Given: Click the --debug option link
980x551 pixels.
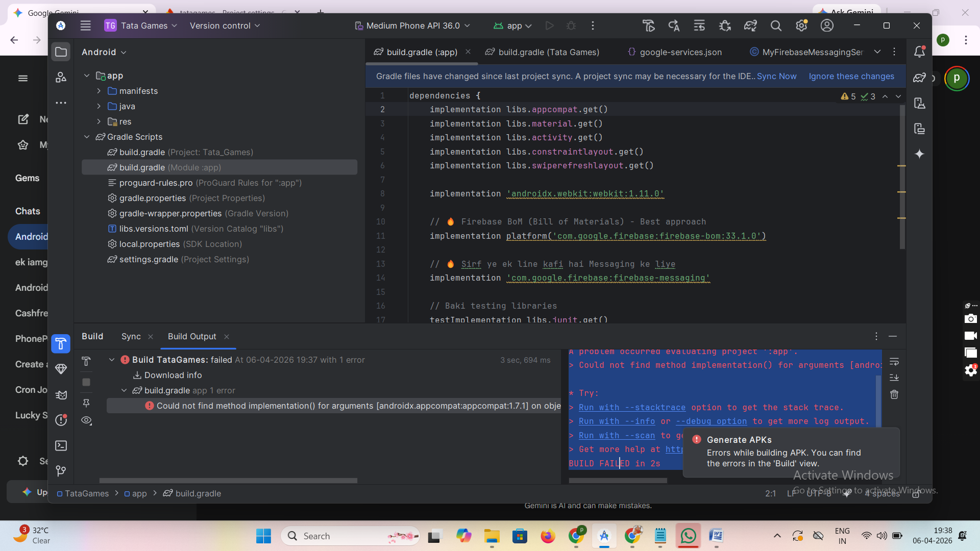Looking at the screenshot, I should click(x=711, y=421).
